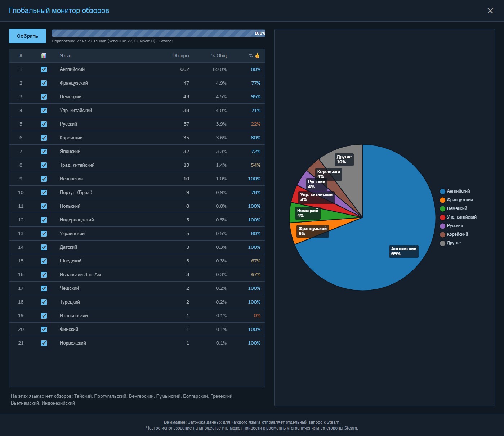Click the chart icon column header
The height and width of the screenshot is (436, 504).
tap(44, 56)
